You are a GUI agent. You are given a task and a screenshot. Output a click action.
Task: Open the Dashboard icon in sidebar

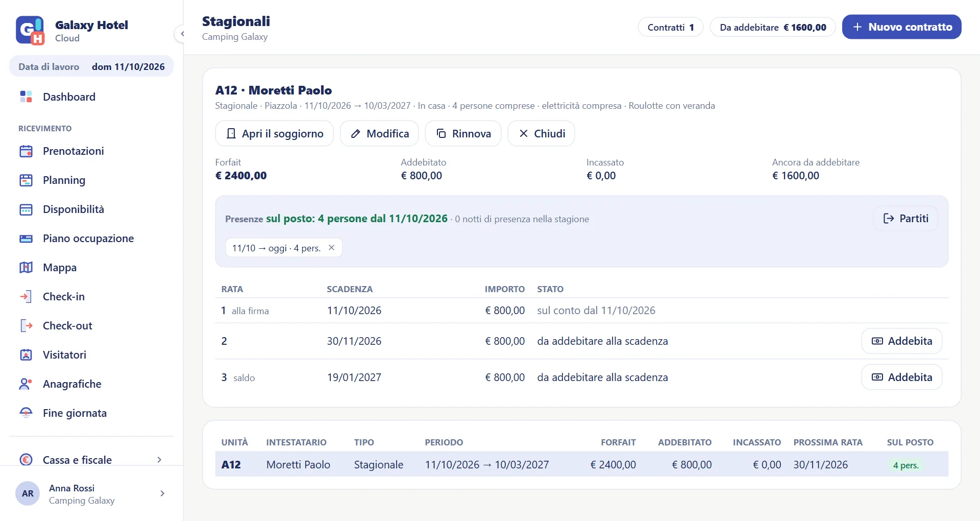click(26, 97)
